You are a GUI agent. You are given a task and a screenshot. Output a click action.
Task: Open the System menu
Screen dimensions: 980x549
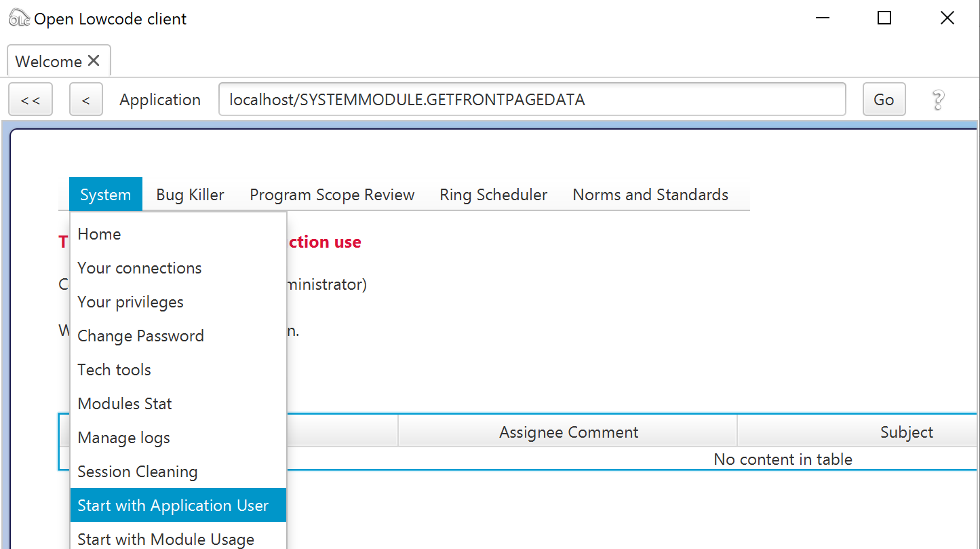pos(105,195)
